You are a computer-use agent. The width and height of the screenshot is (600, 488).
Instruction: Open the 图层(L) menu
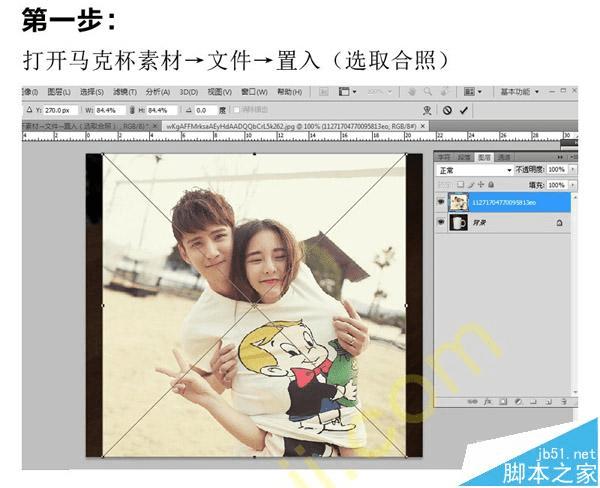click(x=59, y=92)
